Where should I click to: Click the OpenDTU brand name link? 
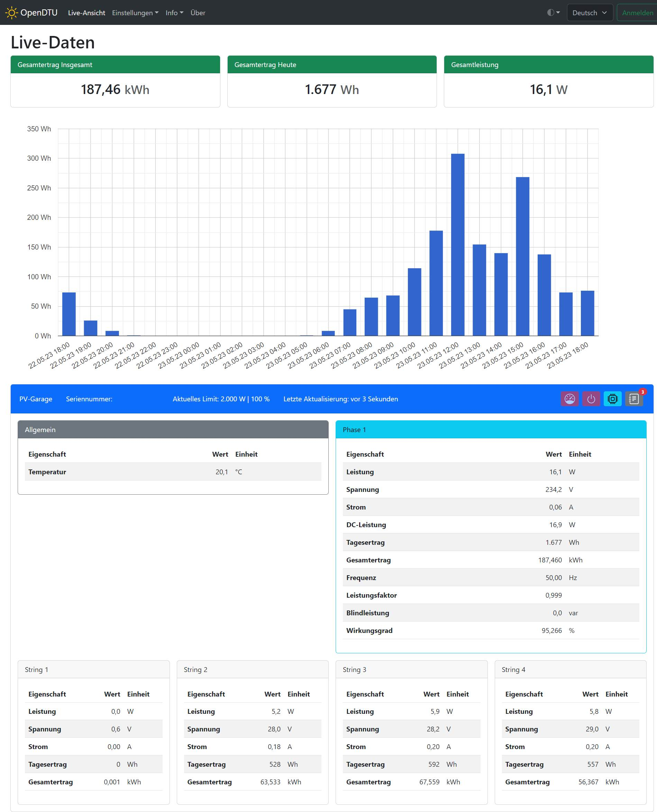click(39, 12)
